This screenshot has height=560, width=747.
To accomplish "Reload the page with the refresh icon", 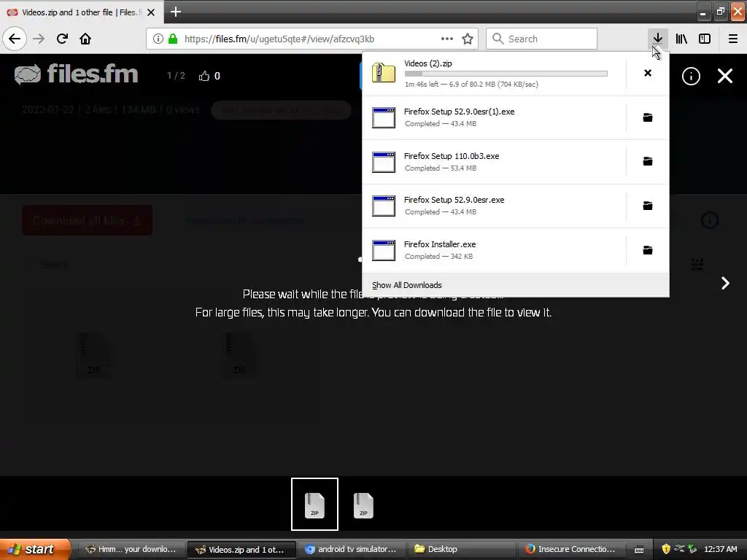I will coord(62,39).
